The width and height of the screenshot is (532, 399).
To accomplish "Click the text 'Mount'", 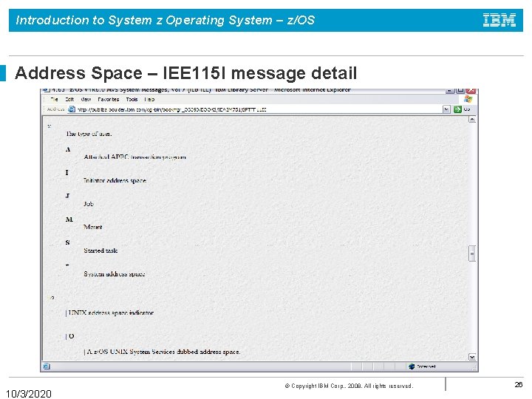I will [92, 227].
